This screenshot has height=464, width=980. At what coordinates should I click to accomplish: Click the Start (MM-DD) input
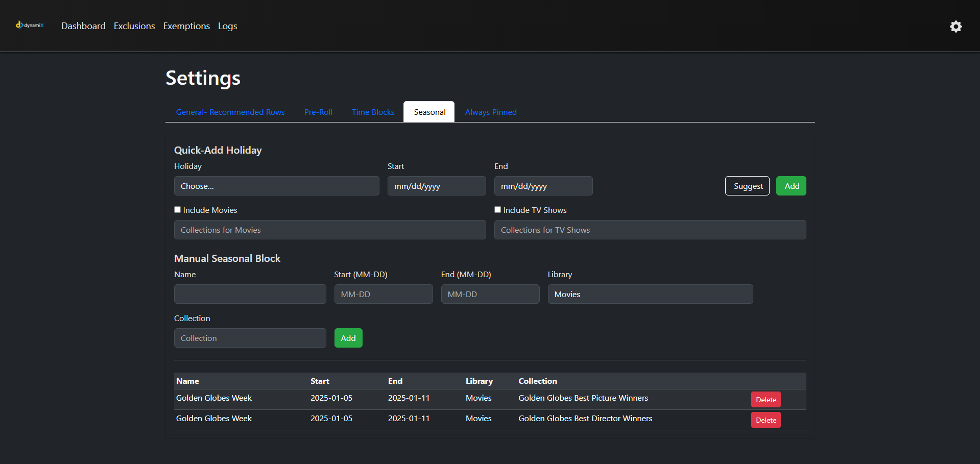pos(384,294)
